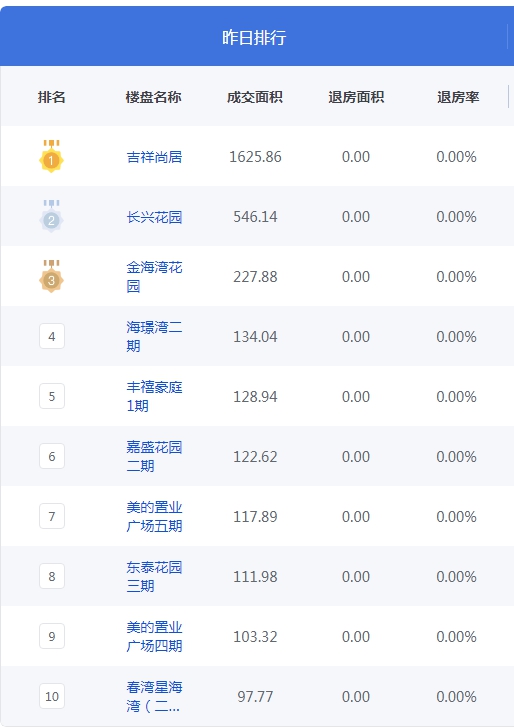Click the rank 5 number badge
The width and height of the screenshot is (514, 728).
52,396
